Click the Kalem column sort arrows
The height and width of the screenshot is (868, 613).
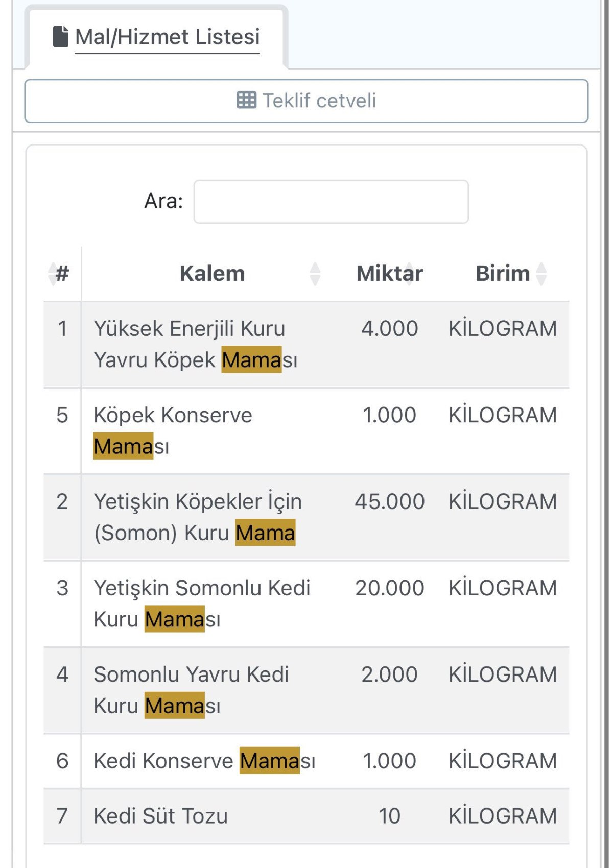click(x=315, y=274)
